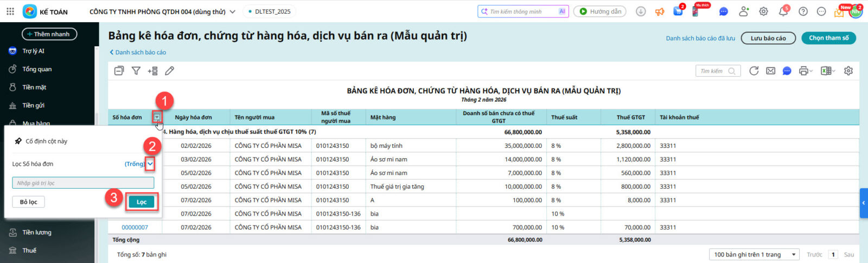Expand the company name selector dropdown

coord(233,11)
